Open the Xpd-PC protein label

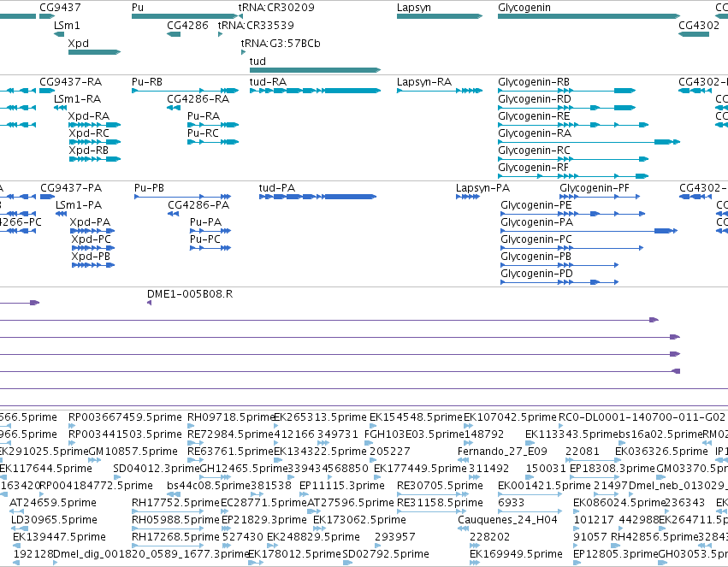91,239
